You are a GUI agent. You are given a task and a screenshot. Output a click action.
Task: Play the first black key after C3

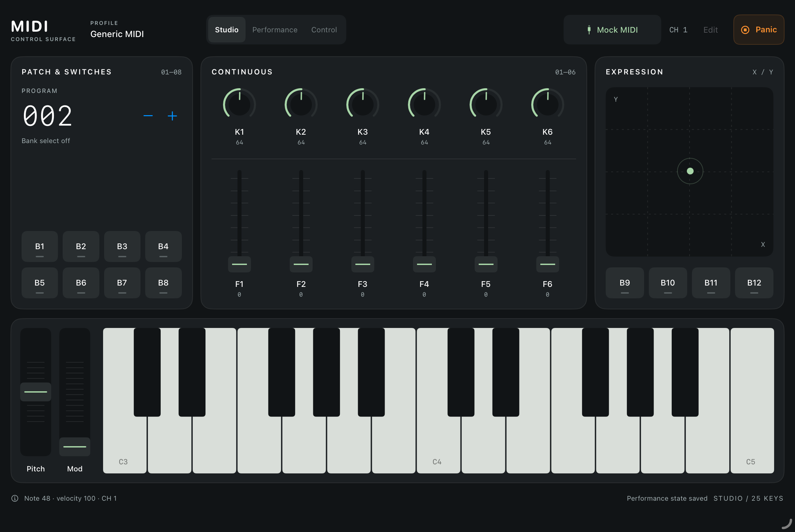pyautogui.click(x=147, y=372)
